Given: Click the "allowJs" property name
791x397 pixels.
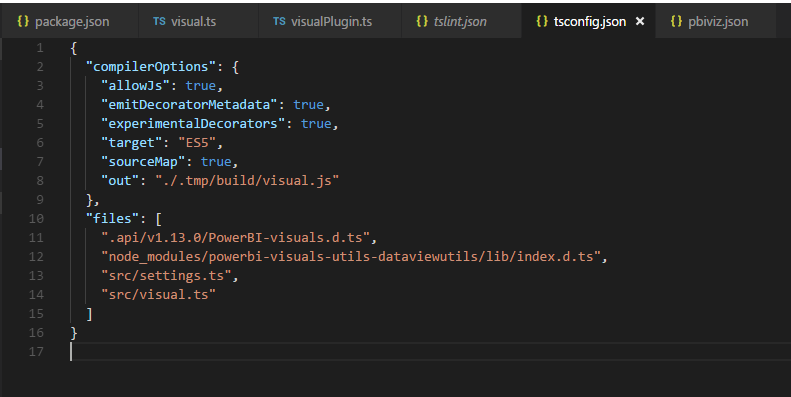Looking at the screenshot, I should [x=135, y=86].
